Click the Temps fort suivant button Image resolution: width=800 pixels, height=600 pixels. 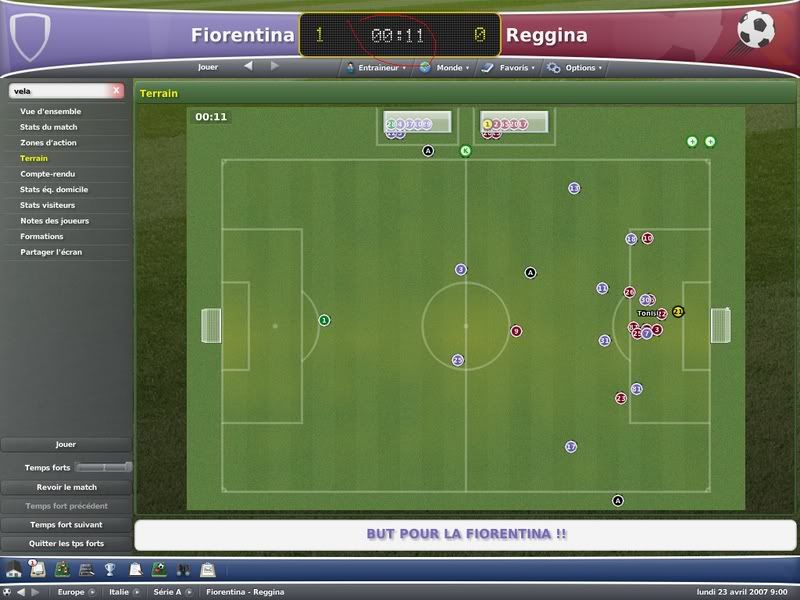pos(66,524)
